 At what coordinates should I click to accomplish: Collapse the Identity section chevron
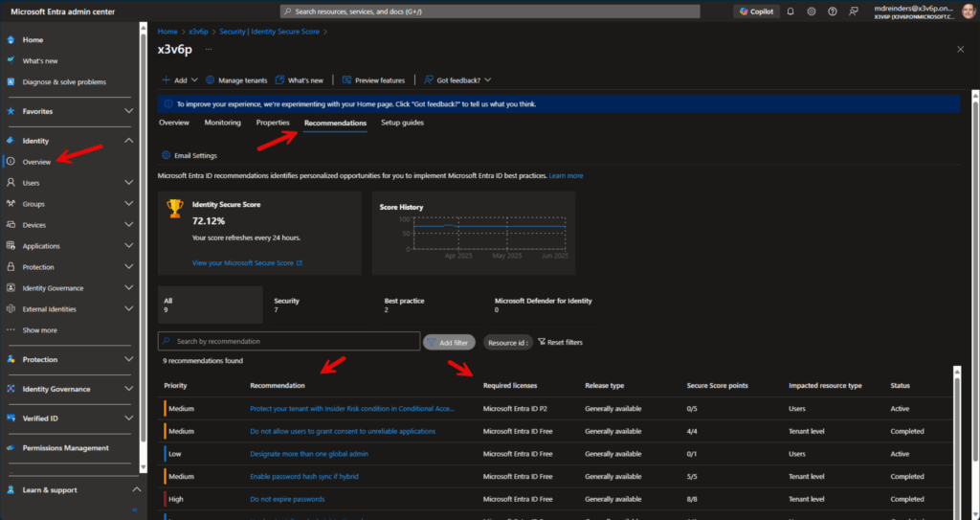(x=129, y=141)
